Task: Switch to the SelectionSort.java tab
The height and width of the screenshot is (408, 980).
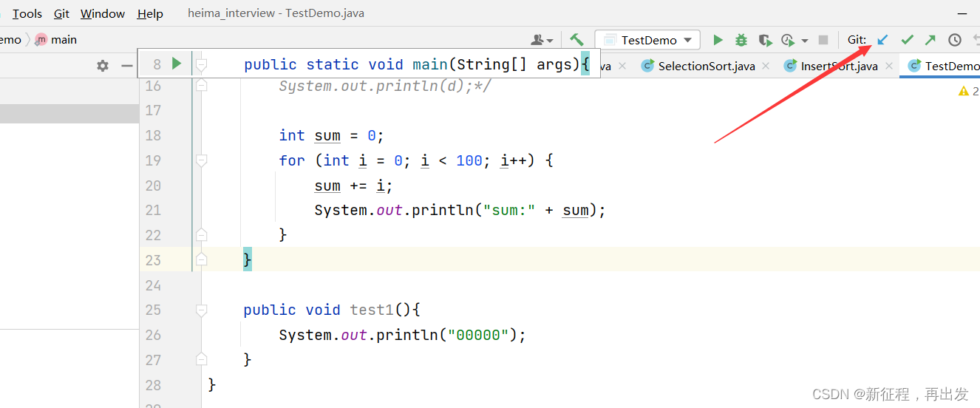Action: coord(698,66)
